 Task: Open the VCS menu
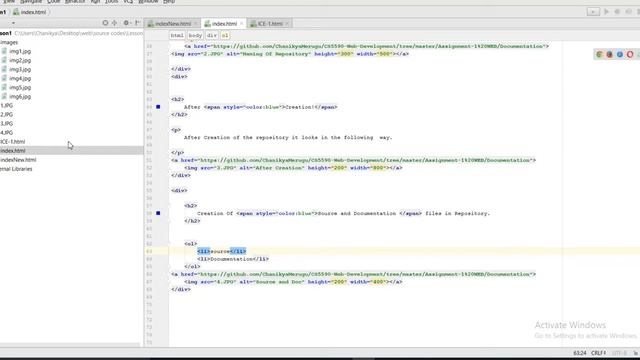point(128,2)
